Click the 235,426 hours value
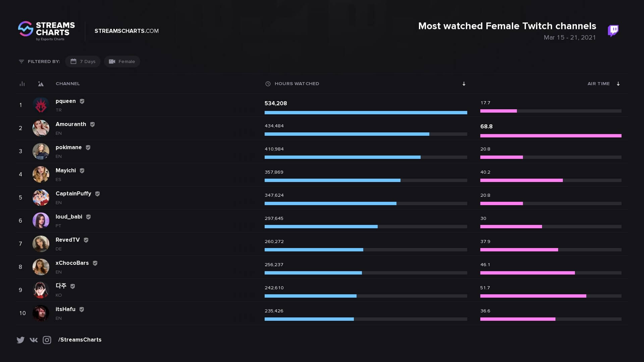Screen dimensions: 644x362 (274, 311)
